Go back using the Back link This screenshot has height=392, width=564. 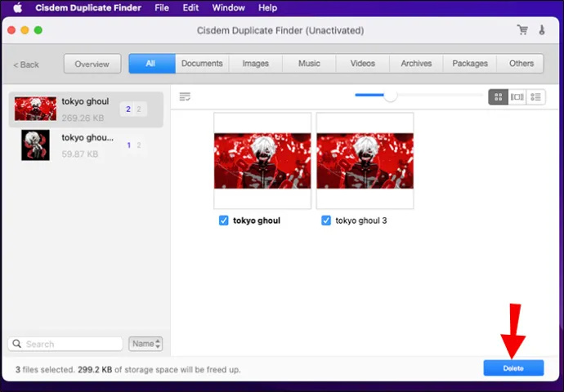point(26,65)
